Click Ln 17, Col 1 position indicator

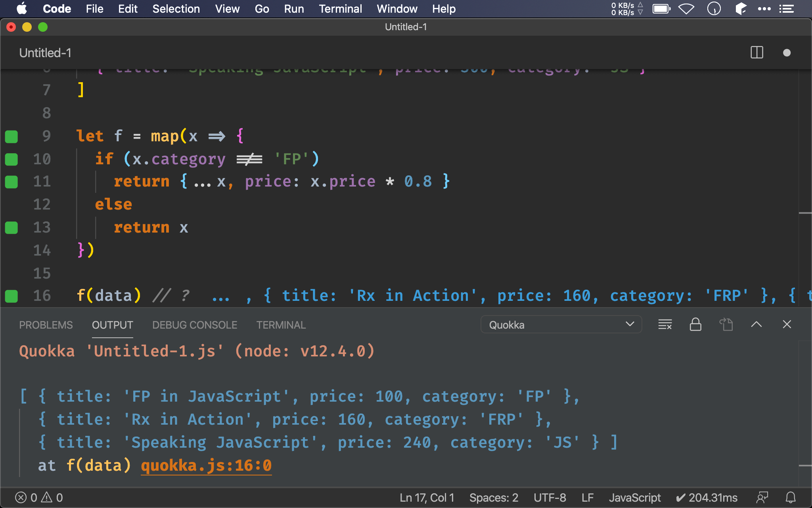(x=427, y=498)
